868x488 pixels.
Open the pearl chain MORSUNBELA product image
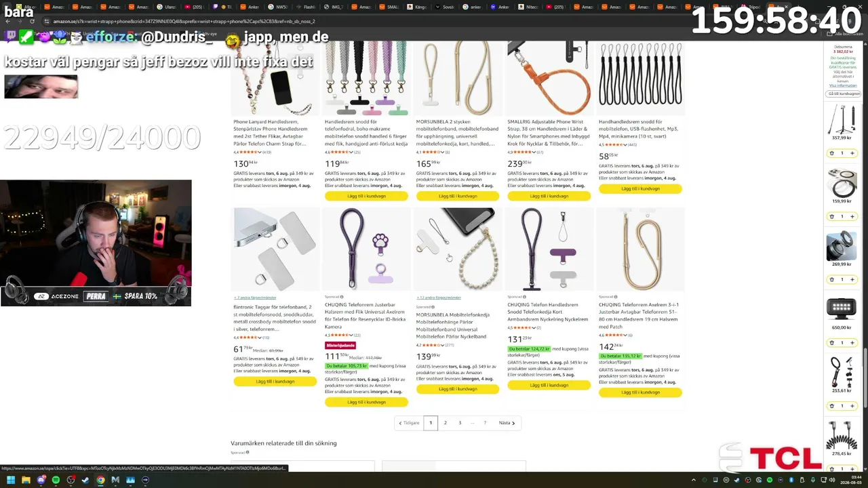[458, 249]
